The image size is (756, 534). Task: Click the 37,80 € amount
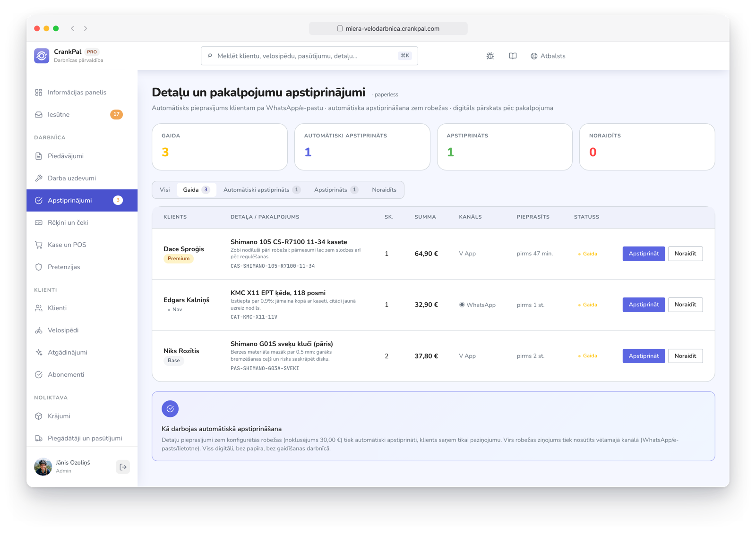pyautogui.click(x=426, y=356)
